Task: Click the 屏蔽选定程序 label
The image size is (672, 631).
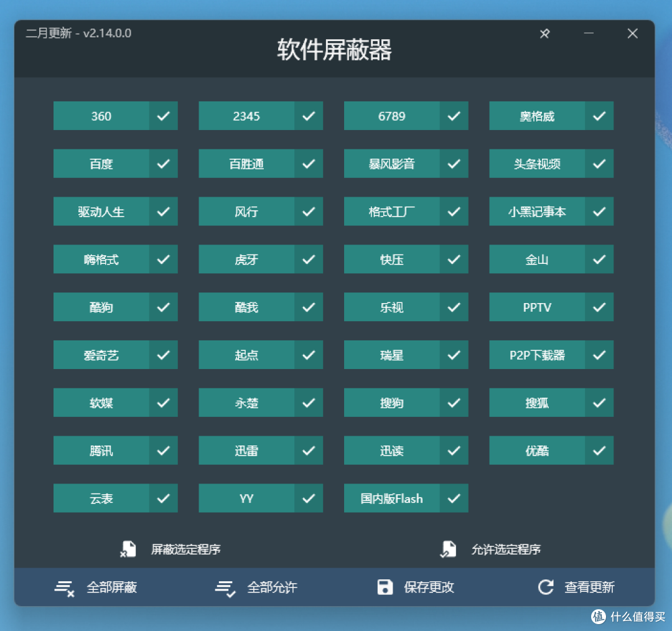Action: (185, 549)
